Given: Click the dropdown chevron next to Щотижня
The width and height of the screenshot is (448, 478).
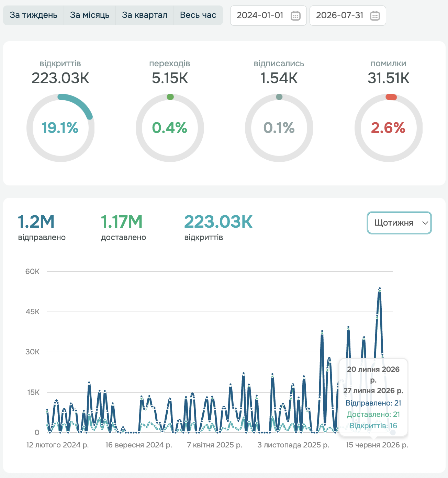Looking at the screenshot, I should [x=425, y=223].
